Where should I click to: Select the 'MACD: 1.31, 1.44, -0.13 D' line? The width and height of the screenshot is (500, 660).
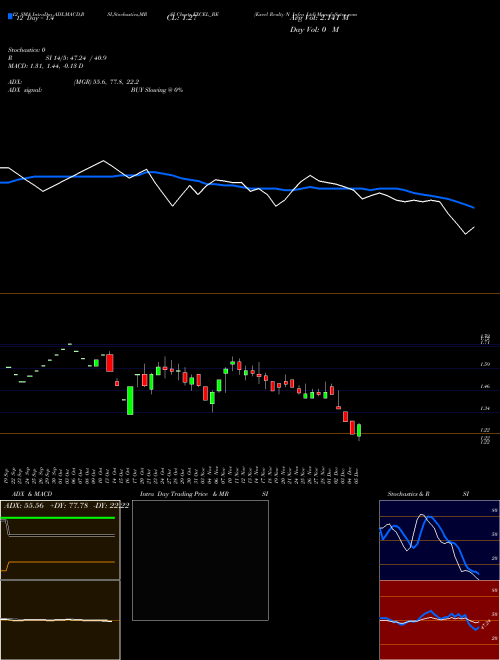click(x=46, y=66)
